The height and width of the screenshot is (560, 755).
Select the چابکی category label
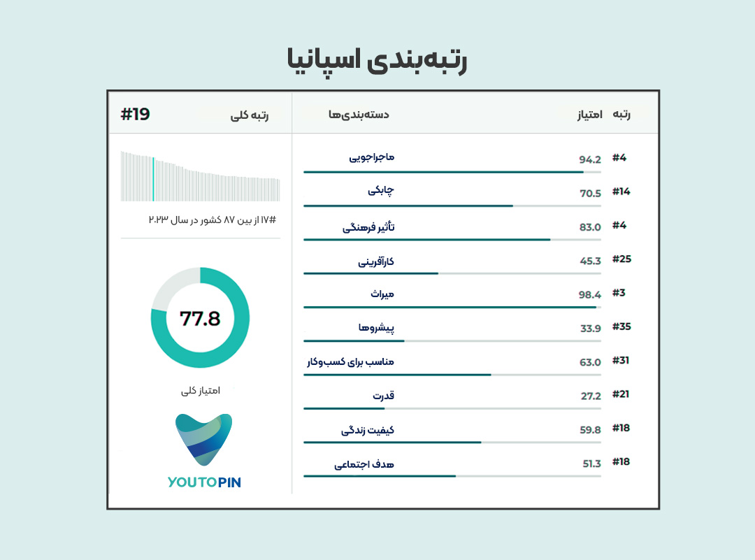coord(381,191)
